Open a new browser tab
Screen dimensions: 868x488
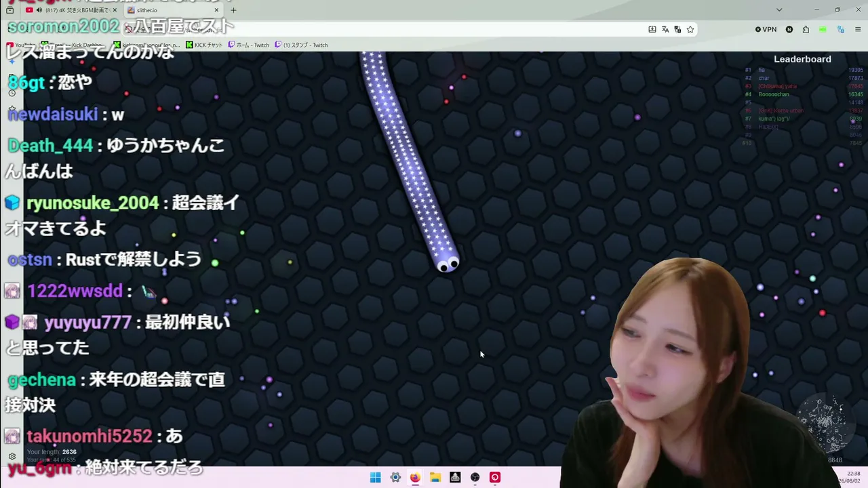click(233, 10)
